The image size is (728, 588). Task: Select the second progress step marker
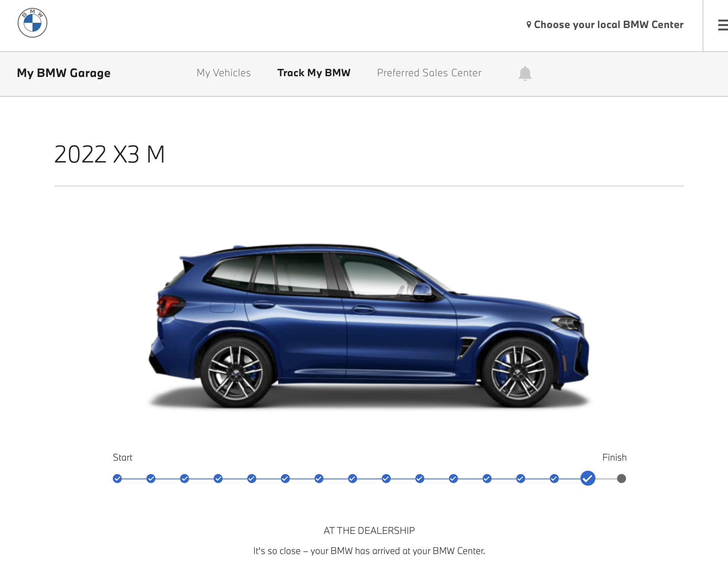(x=151, y=479)
